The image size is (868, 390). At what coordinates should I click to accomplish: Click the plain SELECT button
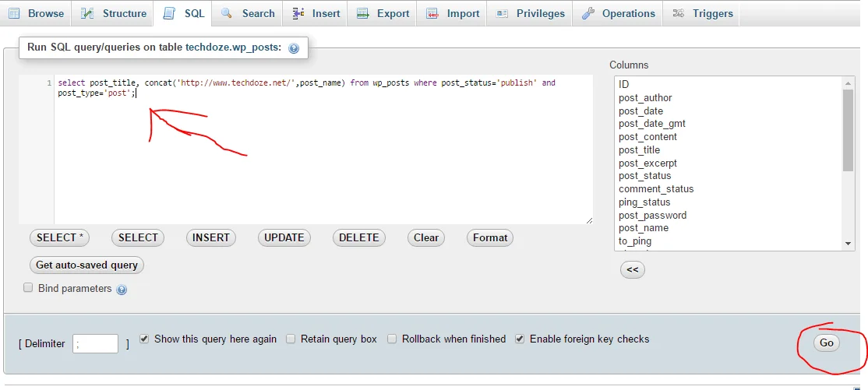pos(138,238)
